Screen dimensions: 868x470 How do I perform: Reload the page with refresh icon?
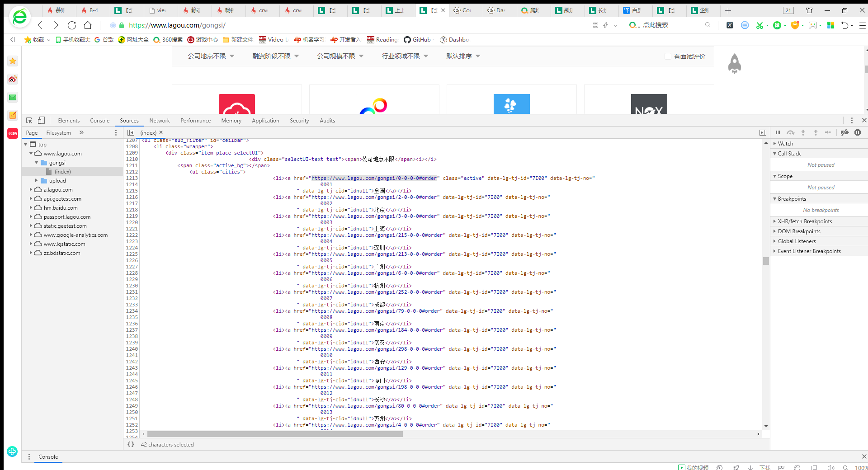click(71, 25)
